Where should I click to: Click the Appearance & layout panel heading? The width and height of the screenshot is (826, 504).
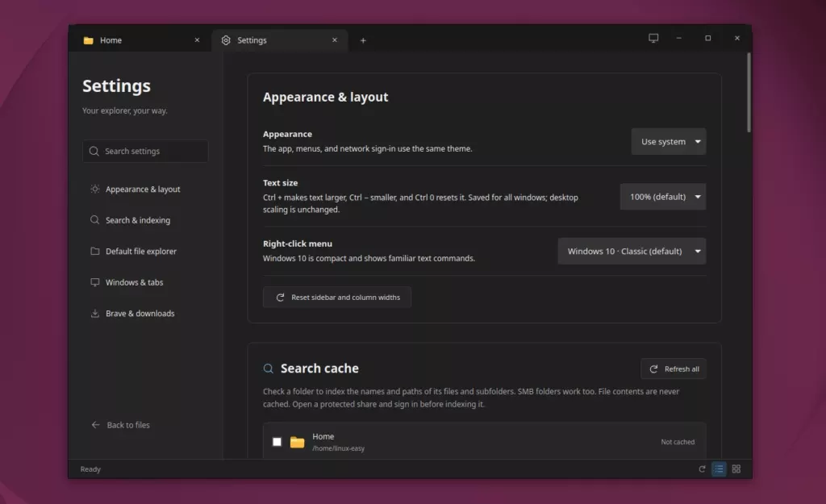tap(326, 97)
